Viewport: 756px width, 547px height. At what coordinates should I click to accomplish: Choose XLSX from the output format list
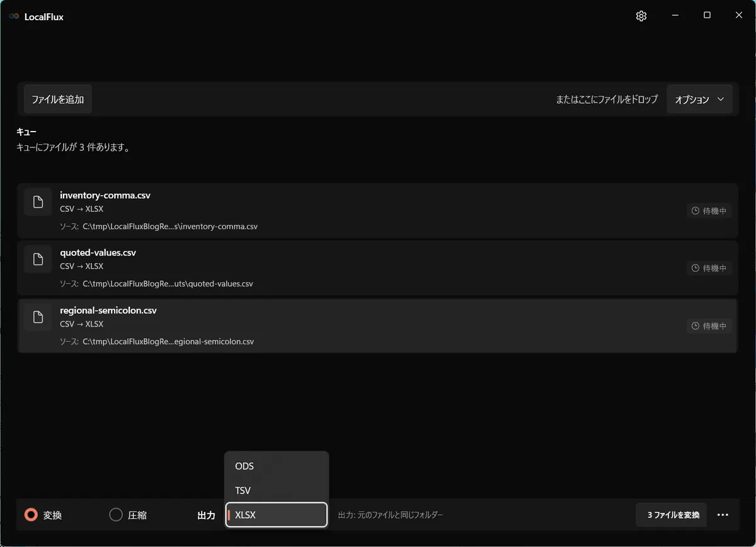click(277, 515)
